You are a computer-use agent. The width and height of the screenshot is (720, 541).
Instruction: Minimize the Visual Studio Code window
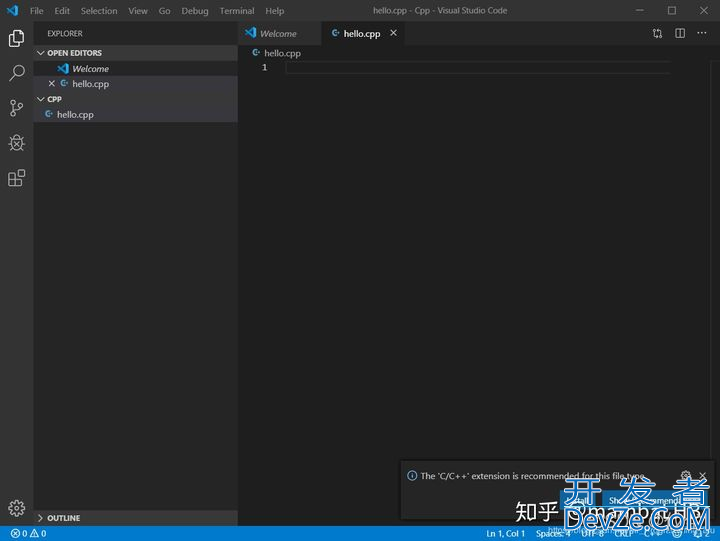point(640,10)
